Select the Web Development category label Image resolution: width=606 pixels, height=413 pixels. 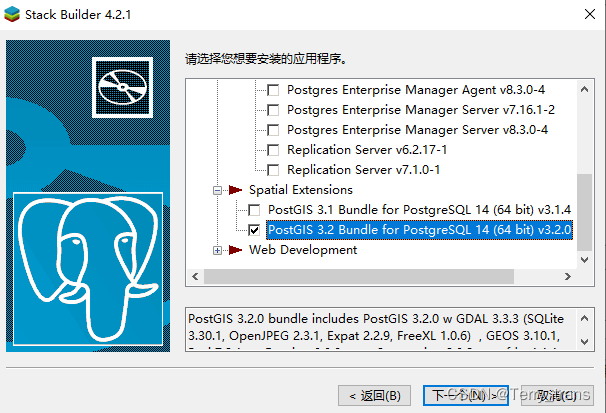[303, 250]
